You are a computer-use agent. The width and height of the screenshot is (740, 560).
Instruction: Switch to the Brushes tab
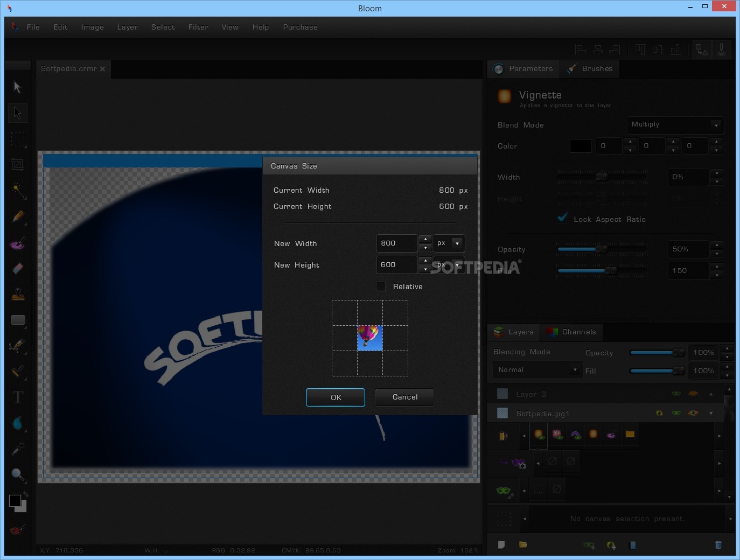coord(590,68)
